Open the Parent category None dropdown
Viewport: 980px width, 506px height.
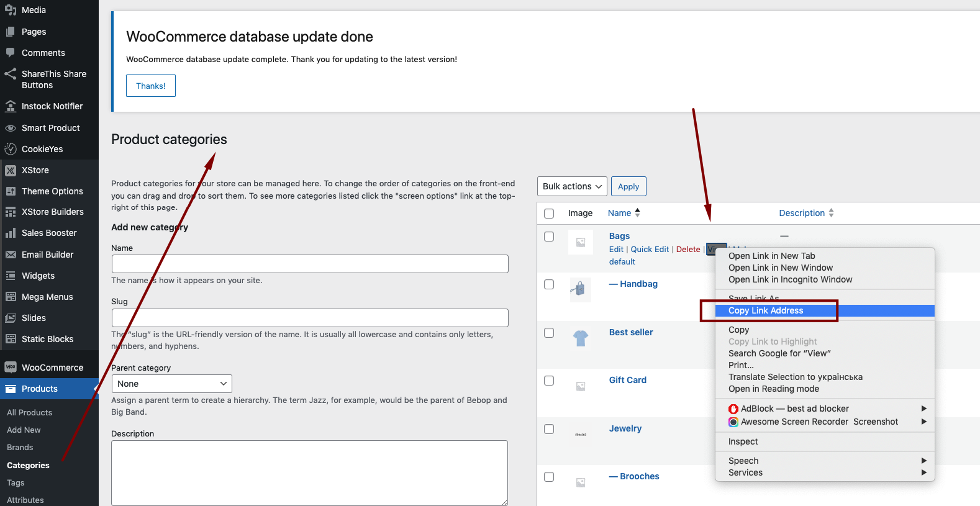172,384
